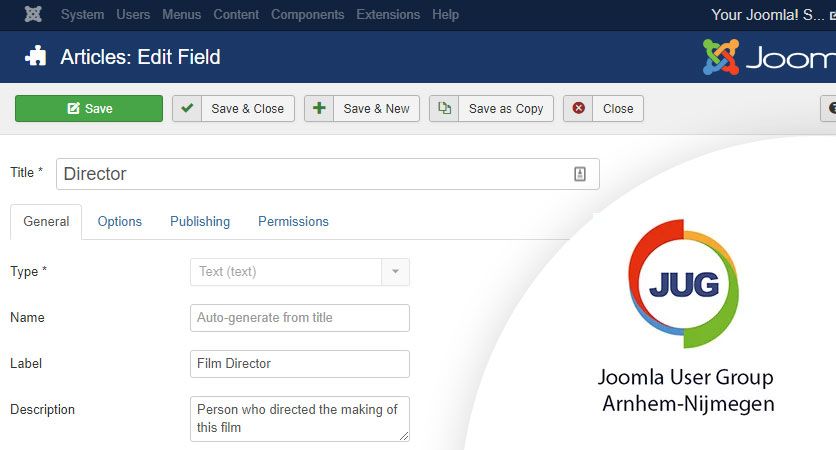Open the Extensions menu
Screen dimensions: 836x450
[388, 14]
